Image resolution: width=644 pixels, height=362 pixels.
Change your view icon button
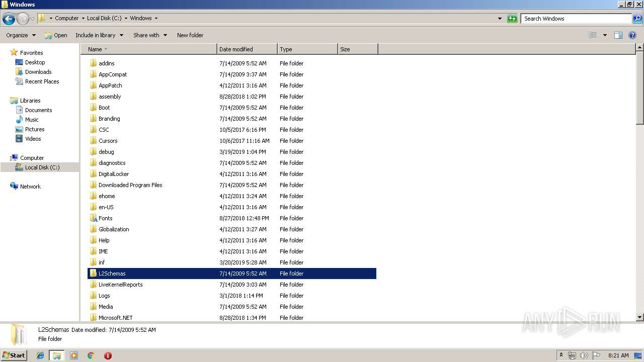tap(593, 35)
